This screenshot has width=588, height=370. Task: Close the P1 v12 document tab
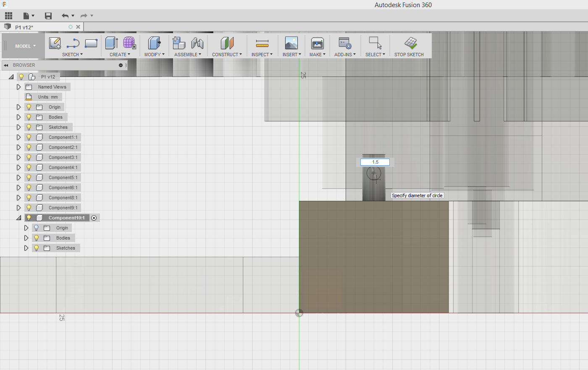pos(78,27)
